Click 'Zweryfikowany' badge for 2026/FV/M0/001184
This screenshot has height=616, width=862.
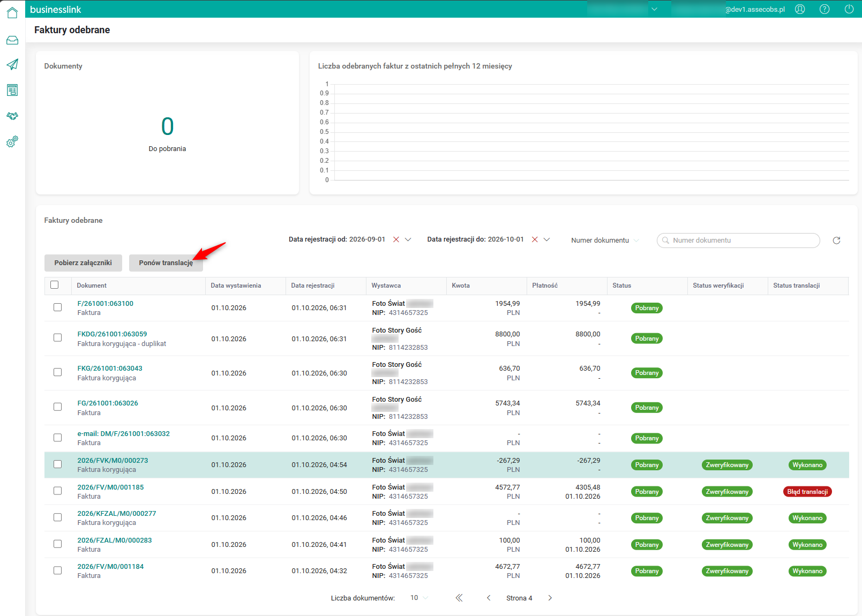coord(727,571)
